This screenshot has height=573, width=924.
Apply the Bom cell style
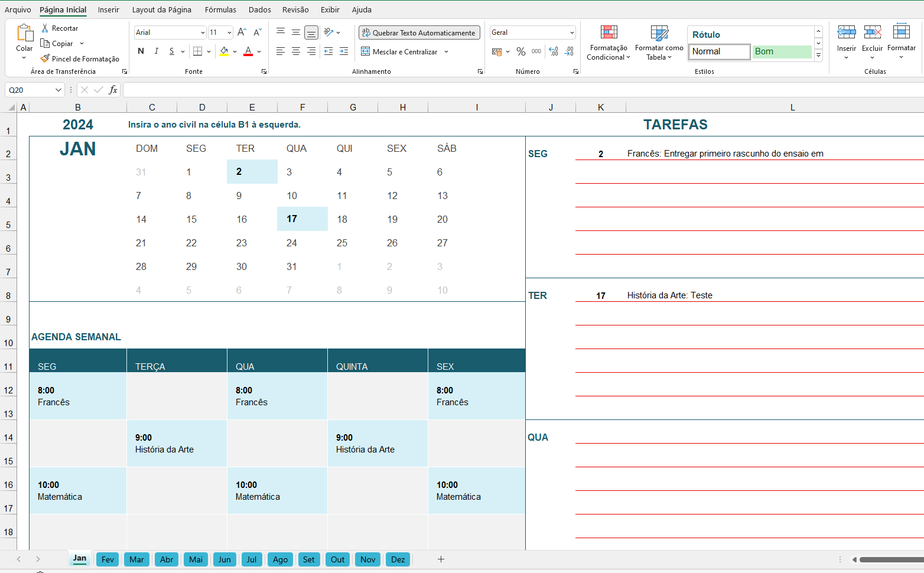coord(782,51)
